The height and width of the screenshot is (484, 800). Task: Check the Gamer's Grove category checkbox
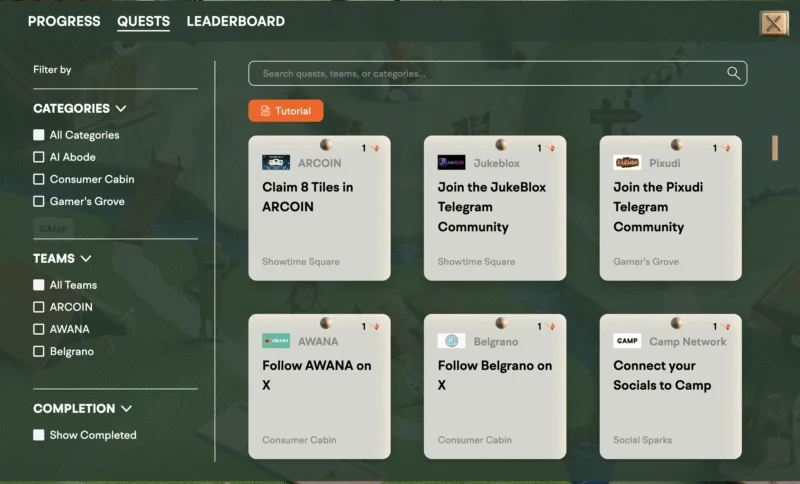[x=39, y=201]
